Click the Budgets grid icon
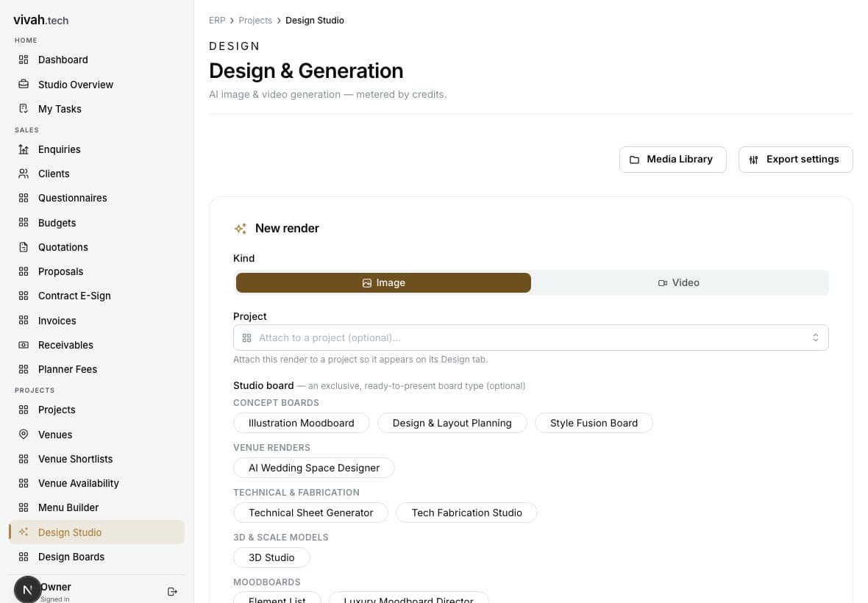Viewport: 868px width, 603px height. click(x=24, y=222)
